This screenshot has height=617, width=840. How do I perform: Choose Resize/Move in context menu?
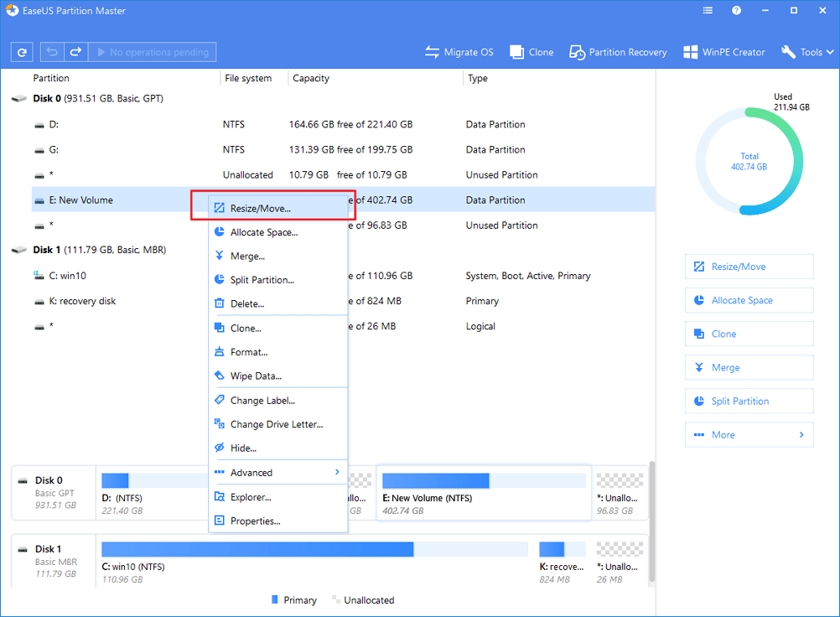[x=278, y=209]
